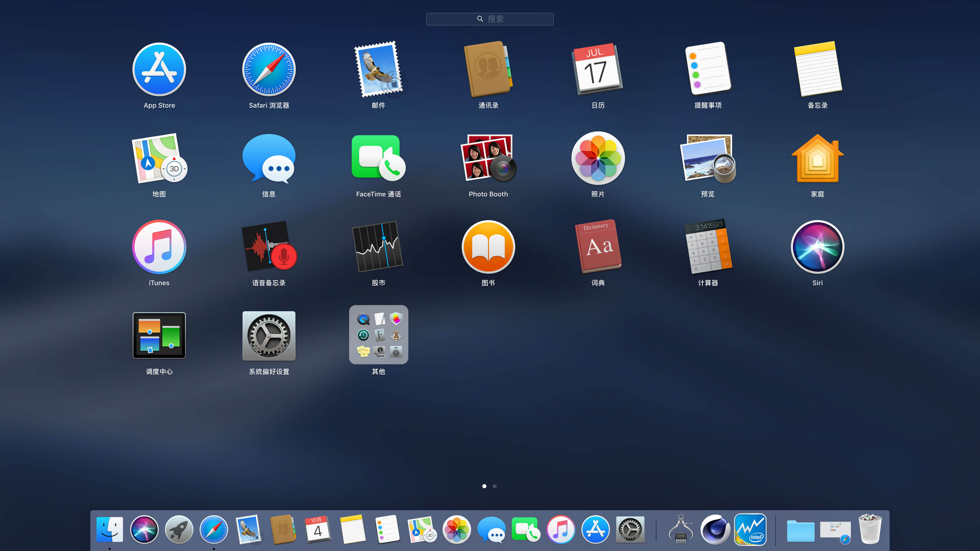Open the 语音备忘录 voice memos app
This screenshot has height=551, width=980.
pos(268,247)
